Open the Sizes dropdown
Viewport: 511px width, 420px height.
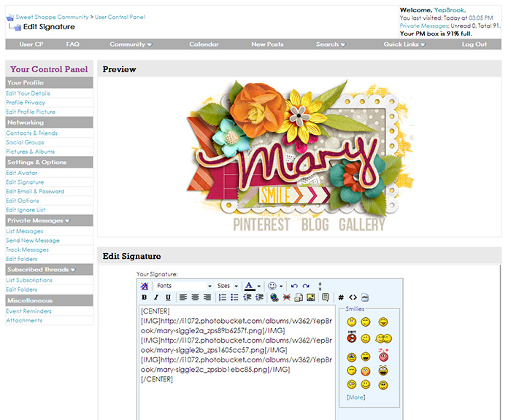pyautogui.click(x=228, y=286)
